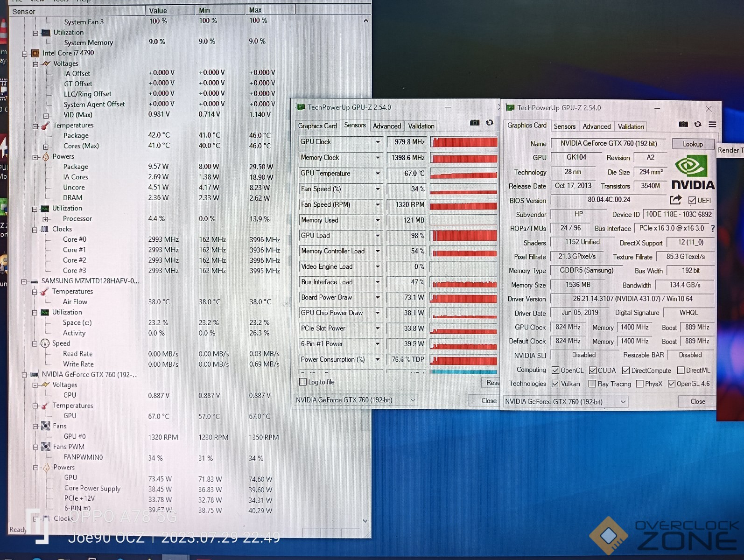The image size is (744, 560).
Task: Click the CPU Temperatures thermometer icon
Action: click(45, 126)
